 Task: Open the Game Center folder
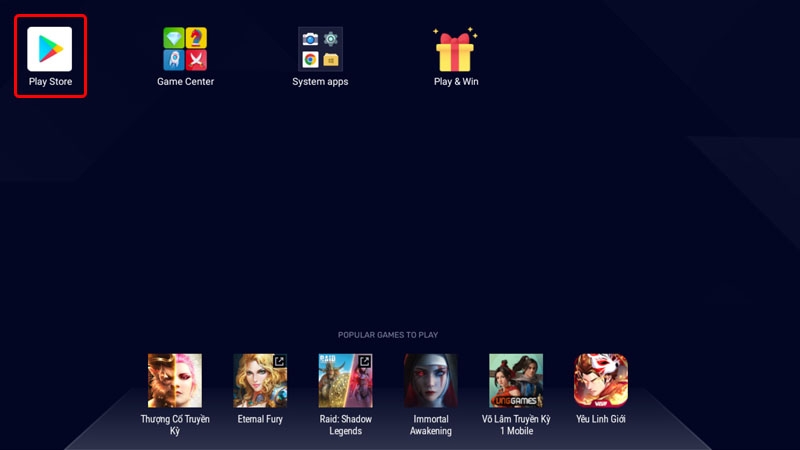(185, 49)
